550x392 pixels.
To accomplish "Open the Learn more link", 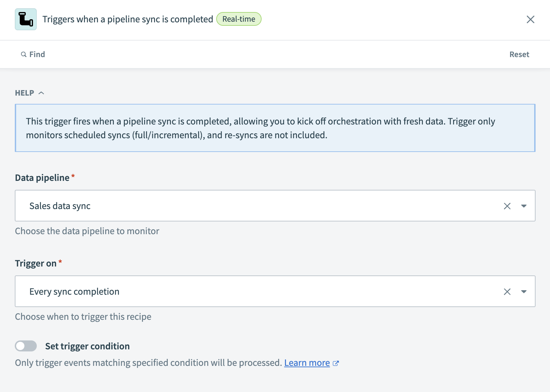I will click(307, 362).
